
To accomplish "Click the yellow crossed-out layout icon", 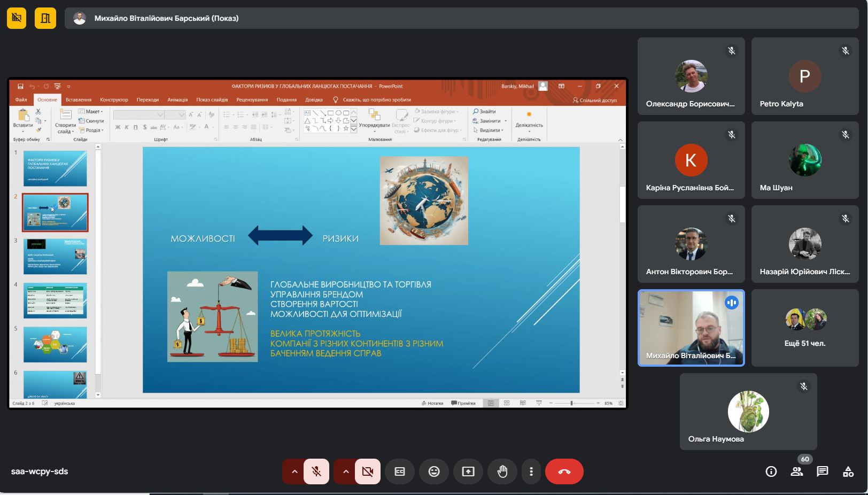I will [x=17, y=18].
